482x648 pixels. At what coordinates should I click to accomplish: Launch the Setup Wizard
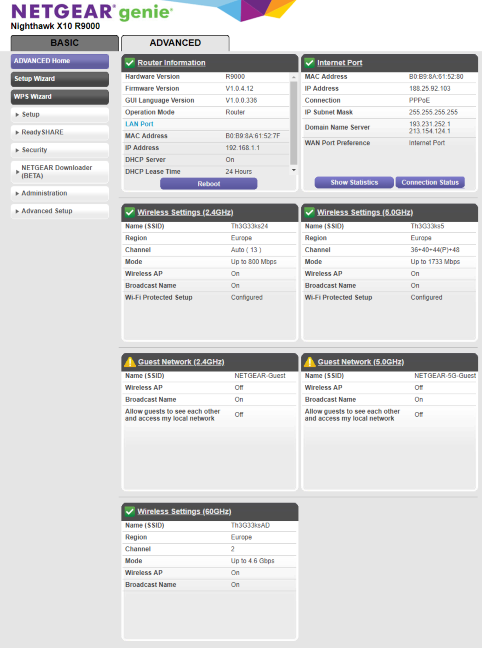[x=60, y=79]
